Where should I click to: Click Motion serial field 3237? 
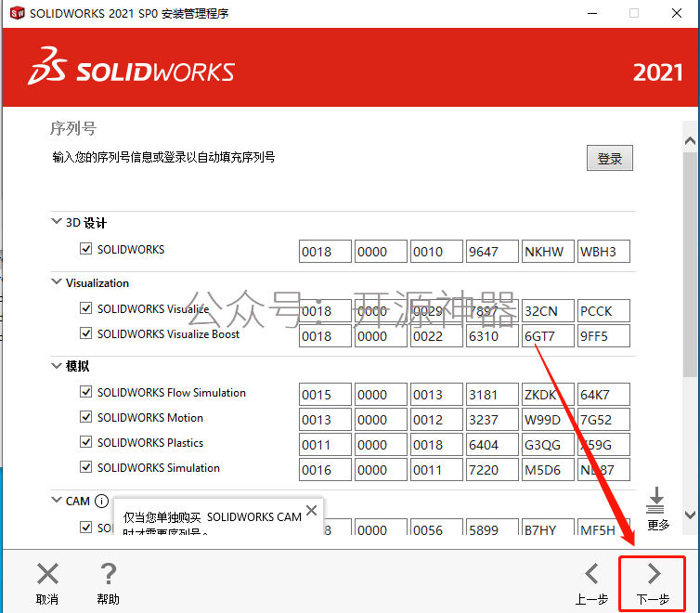[x=492, y=419]
